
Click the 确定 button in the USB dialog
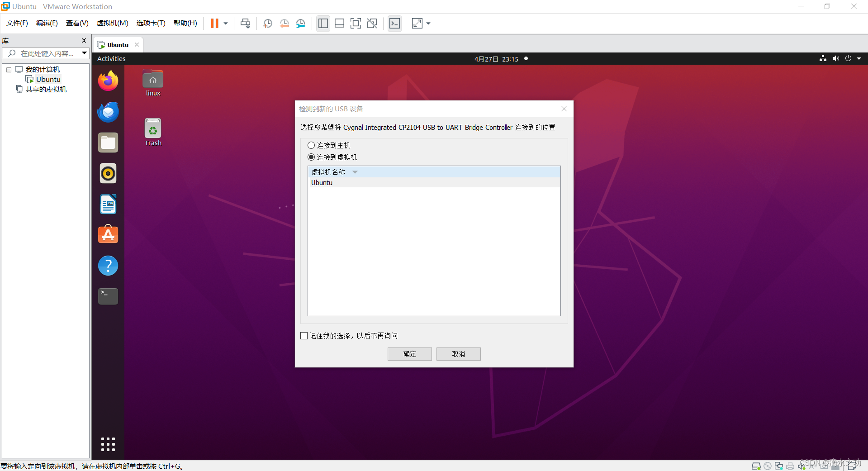click(x=409, y=354)
